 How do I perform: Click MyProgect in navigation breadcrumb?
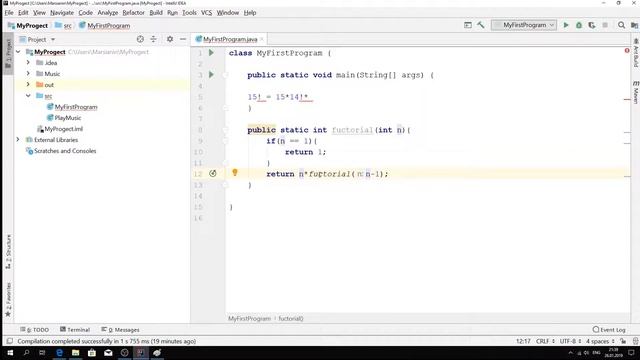[x=28, y=26]
